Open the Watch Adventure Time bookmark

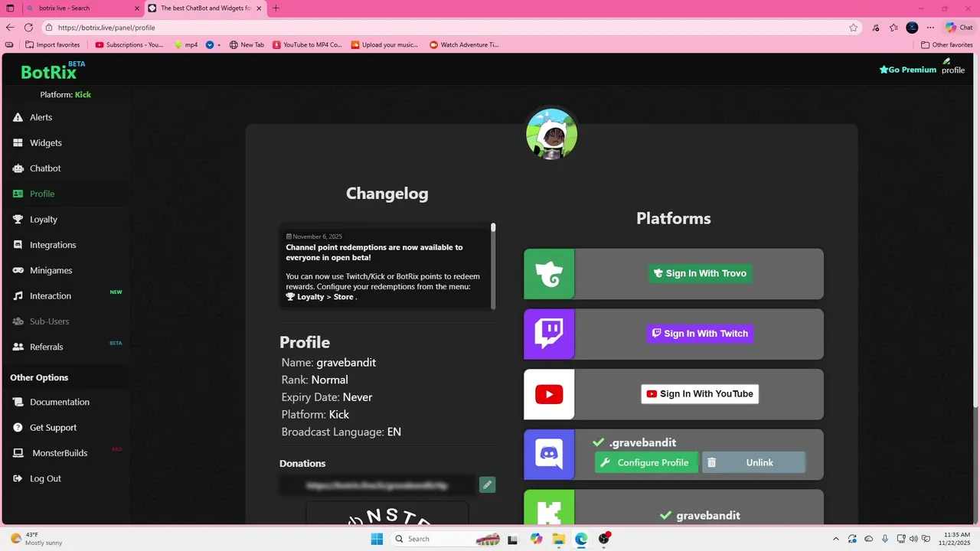point(464,45)
